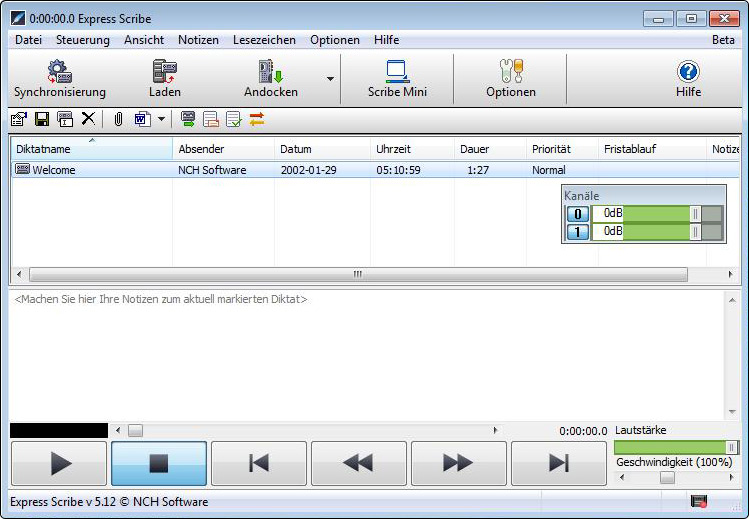Open the Optionen menu in menu bar
The image size is (749, 519).
[335, 40]
